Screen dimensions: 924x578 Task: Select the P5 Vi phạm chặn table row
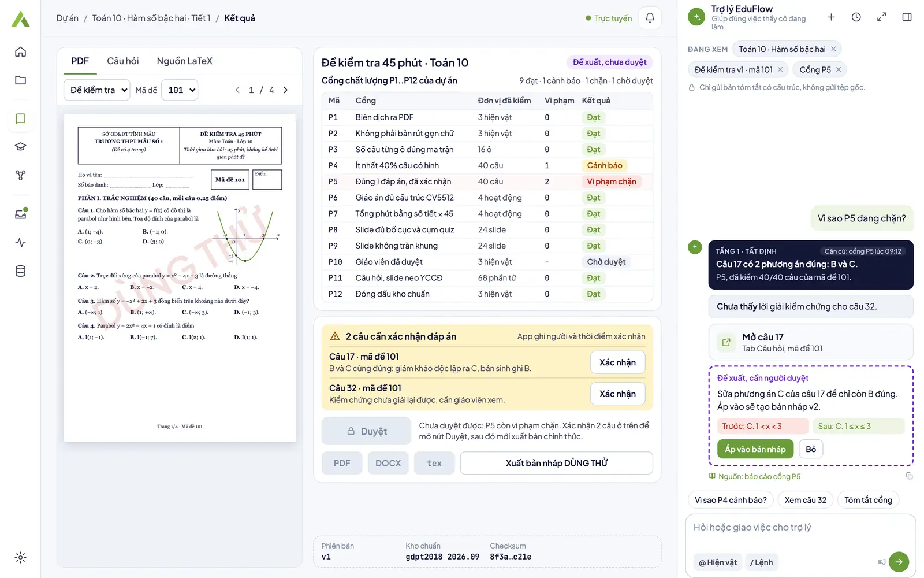487,181
